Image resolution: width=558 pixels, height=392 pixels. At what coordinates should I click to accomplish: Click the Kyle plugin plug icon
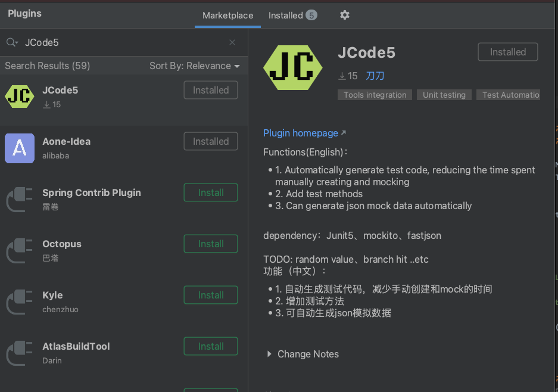pos(20,301)
